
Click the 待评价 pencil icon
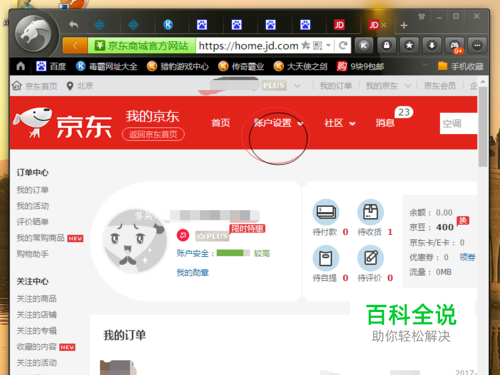(370, 258)
